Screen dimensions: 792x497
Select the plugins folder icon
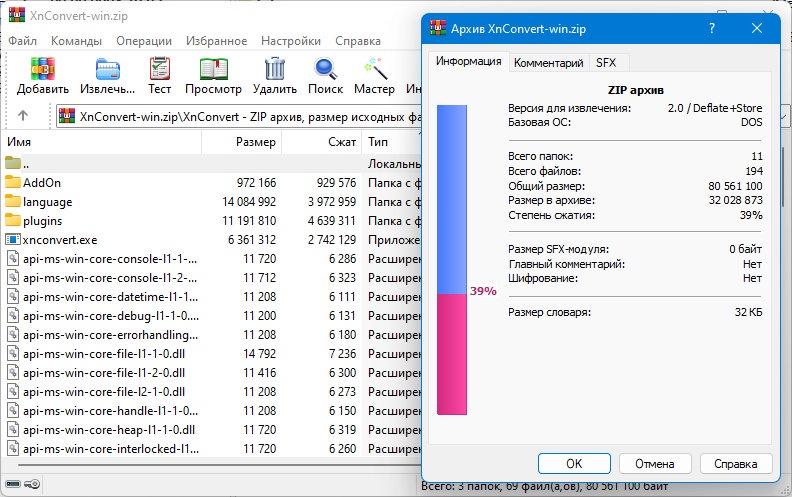click(x=13, y=220)
